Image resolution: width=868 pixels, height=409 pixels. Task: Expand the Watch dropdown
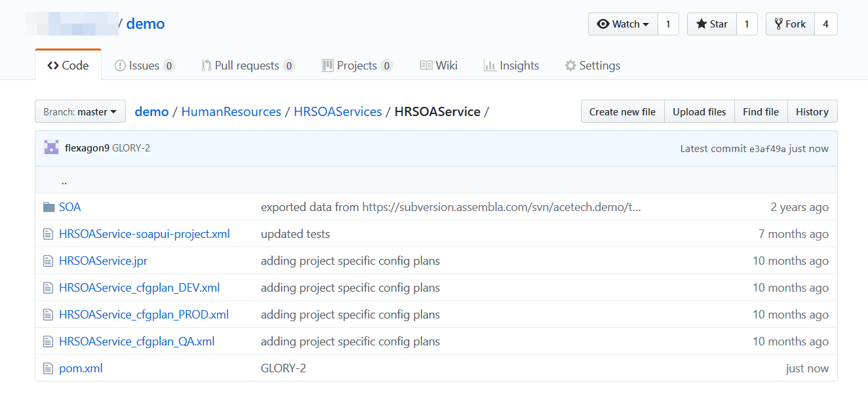[x=623, y=24]
